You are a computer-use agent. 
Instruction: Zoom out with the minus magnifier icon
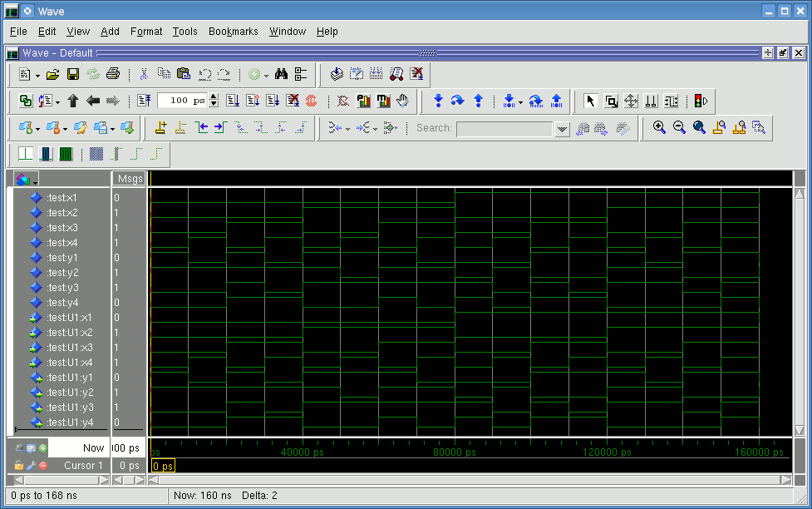coord(679,127)
